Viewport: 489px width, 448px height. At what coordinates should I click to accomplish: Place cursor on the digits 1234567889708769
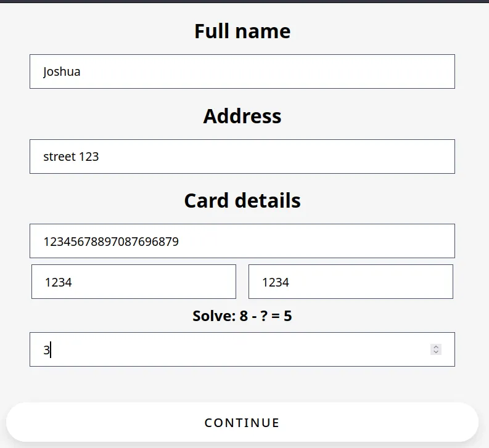tap(111, 242)
